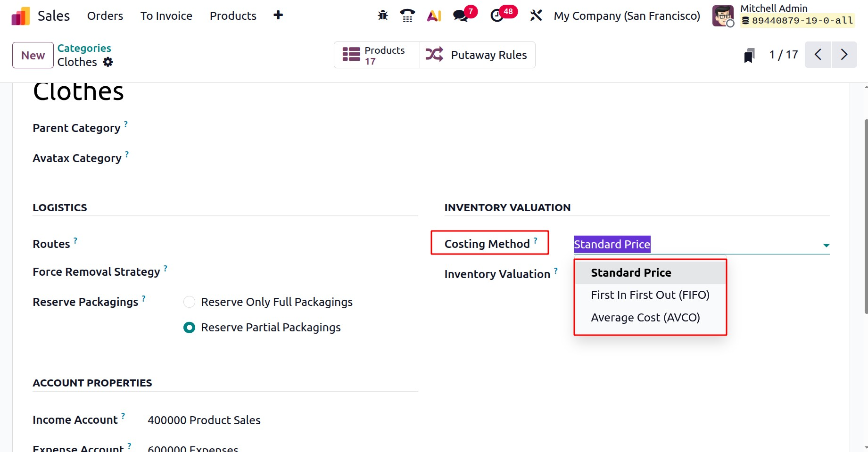Screen dimensions: 868x452
Task: Click the New button
Action: click(33, 55)
